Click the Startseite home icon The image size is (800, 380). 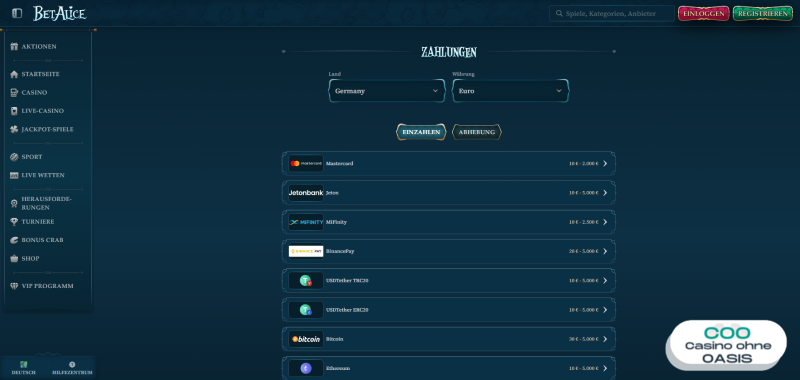pyautogui.click(x=14, y=74)
